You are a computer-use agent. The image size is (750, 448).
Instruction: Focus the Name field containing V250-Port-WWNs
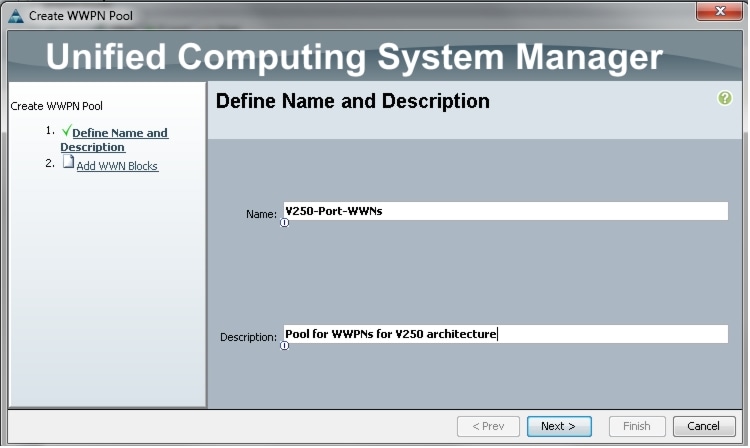[506, 211]
